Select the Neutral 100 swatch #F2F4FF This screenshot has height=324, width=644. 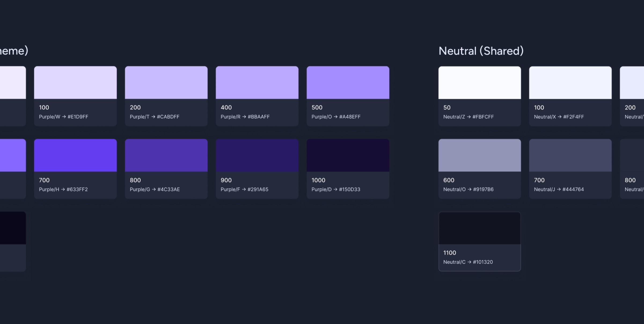tap(570, 83)
